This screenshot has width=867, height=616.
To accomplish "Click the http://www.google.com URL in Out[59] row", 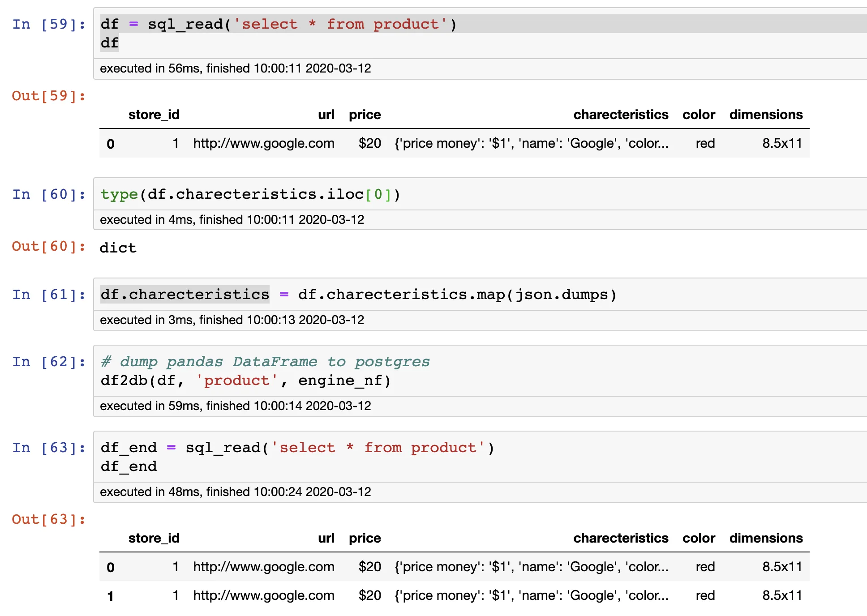I will pos(264,143).
